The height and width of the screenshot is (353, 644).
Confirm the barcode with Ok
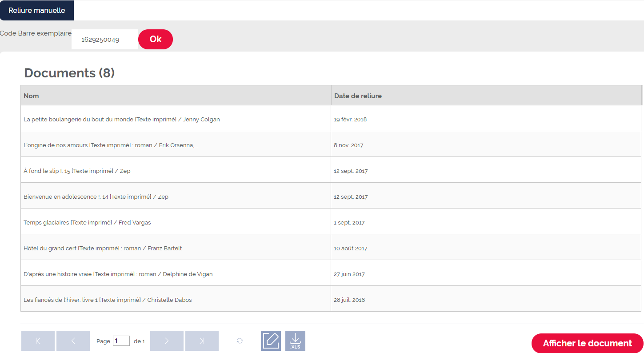(156, 39)
